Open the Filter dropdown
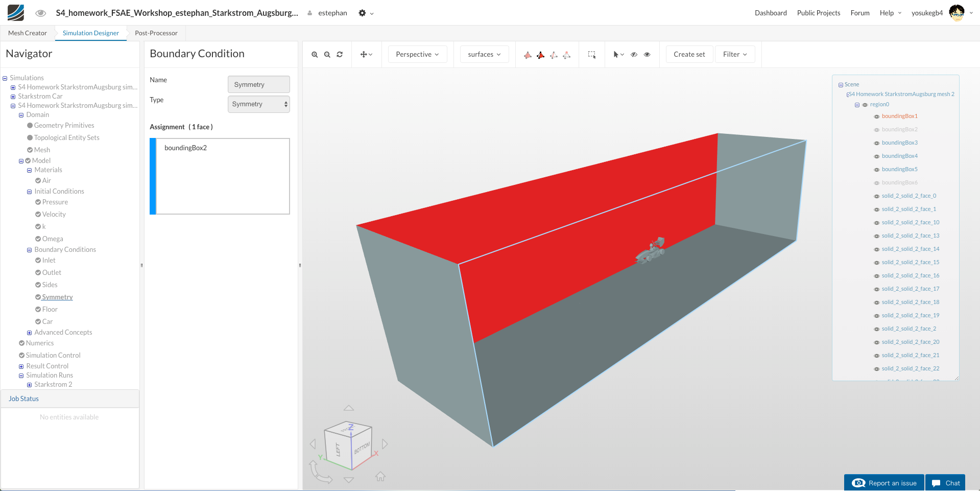 click(x=735, y=55)
